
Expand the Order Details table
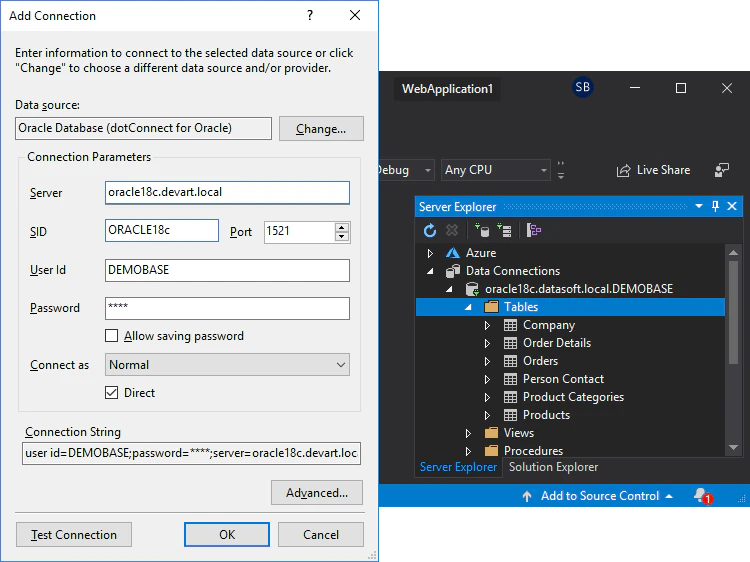coord(487,343)
